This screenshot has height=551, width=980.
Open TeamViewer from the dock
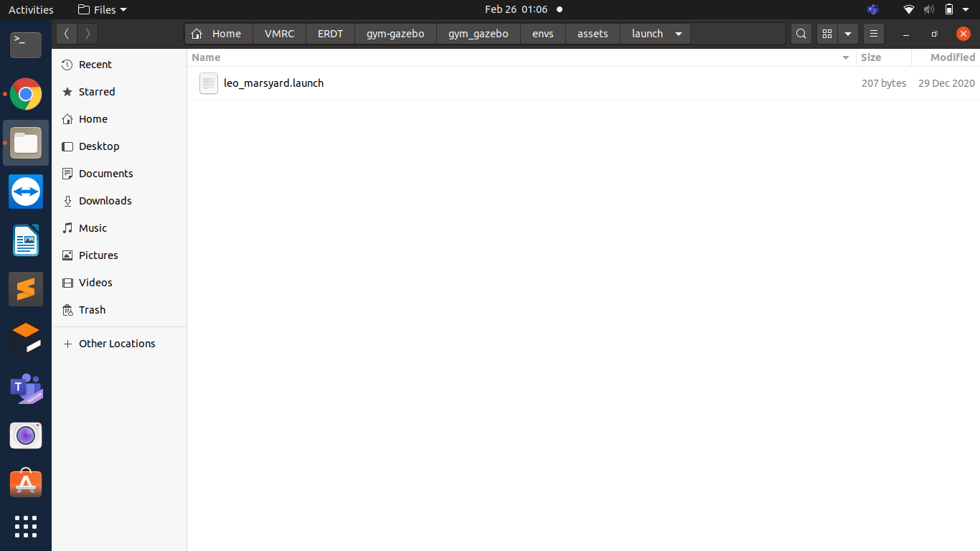click(x=26, y=192)
